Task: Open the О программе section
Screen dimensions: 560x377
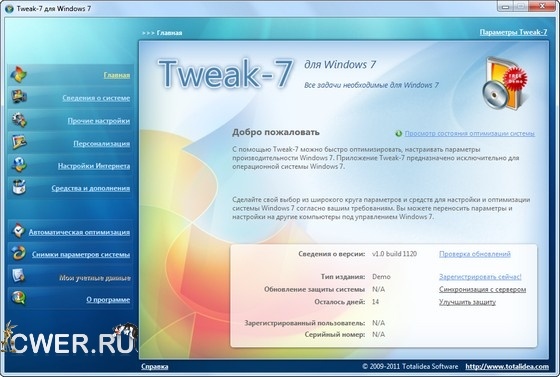Action: 108,300
